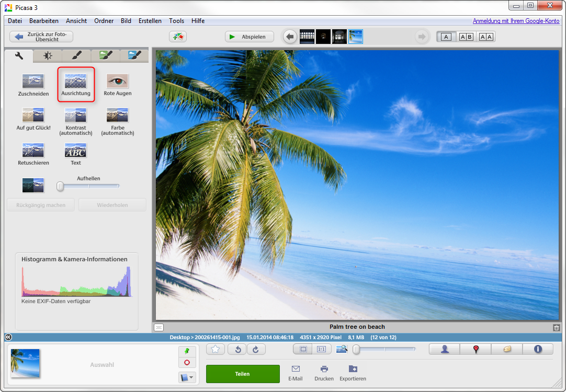This screenshot has width=566, height=392.
Task: Rotate the photo counter-clockwise
Action: [237, 349]
